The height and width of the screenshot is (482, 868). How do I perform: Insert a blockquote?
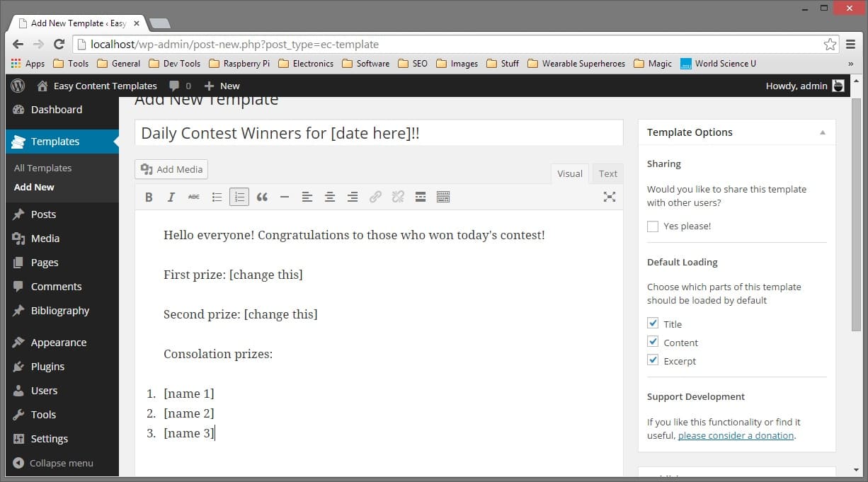pos(262,197)
